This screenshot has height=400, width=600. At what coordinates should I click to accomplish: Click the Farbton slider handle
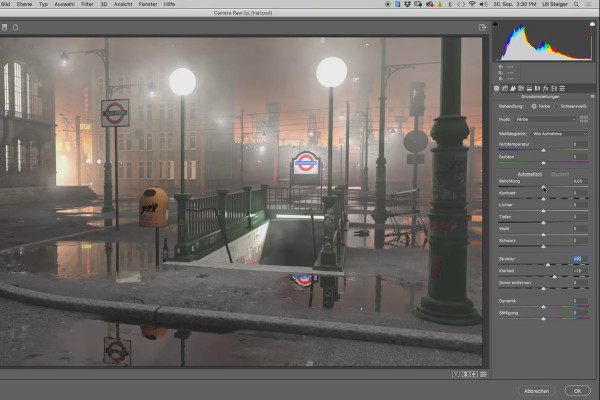point(543,163)
